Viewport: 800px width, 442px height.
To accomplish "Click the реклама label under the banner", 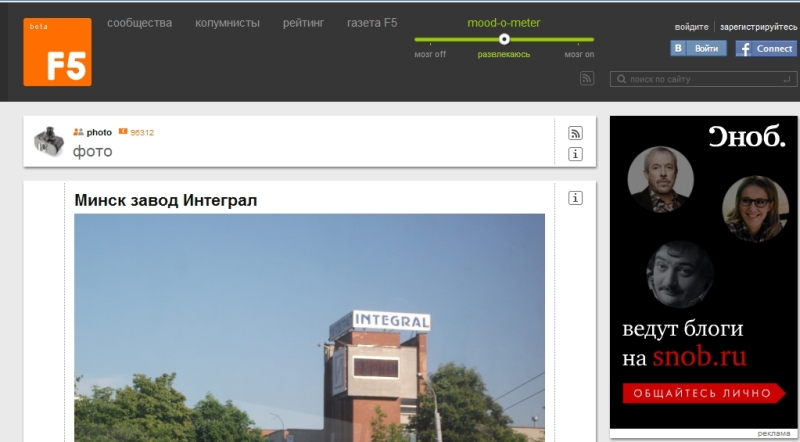I will point(773,433).
